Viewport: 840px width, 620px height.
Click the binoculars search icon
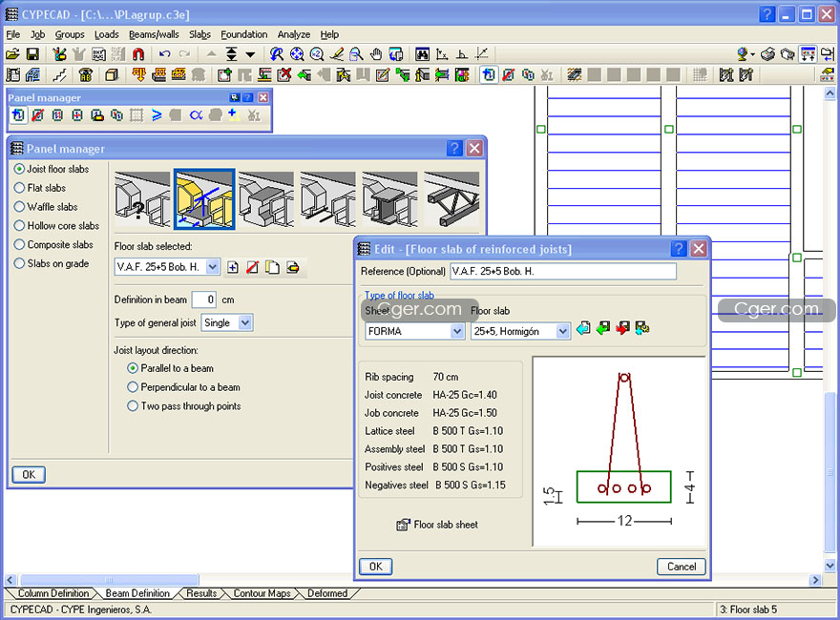click(x=422, y=54)
